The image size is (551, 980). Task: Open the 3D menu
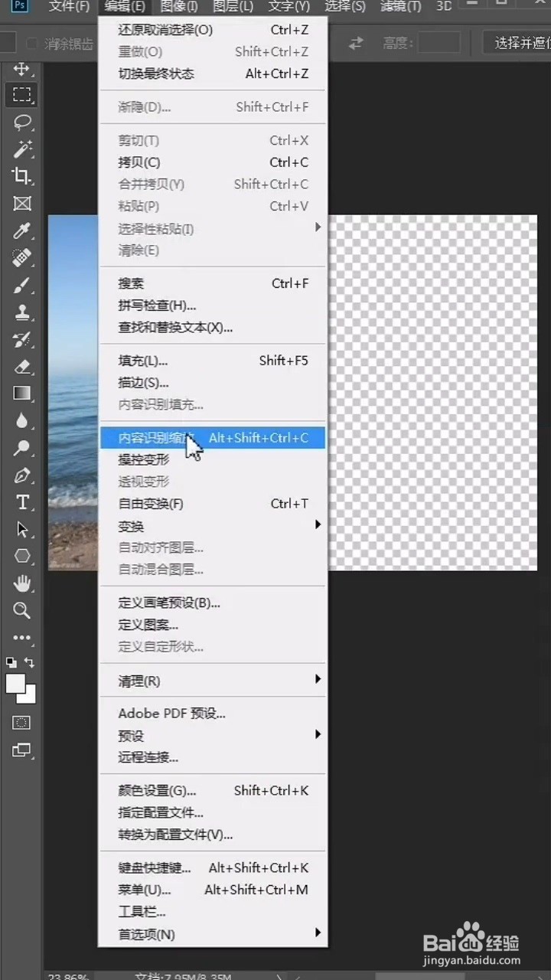click(444, 6)
